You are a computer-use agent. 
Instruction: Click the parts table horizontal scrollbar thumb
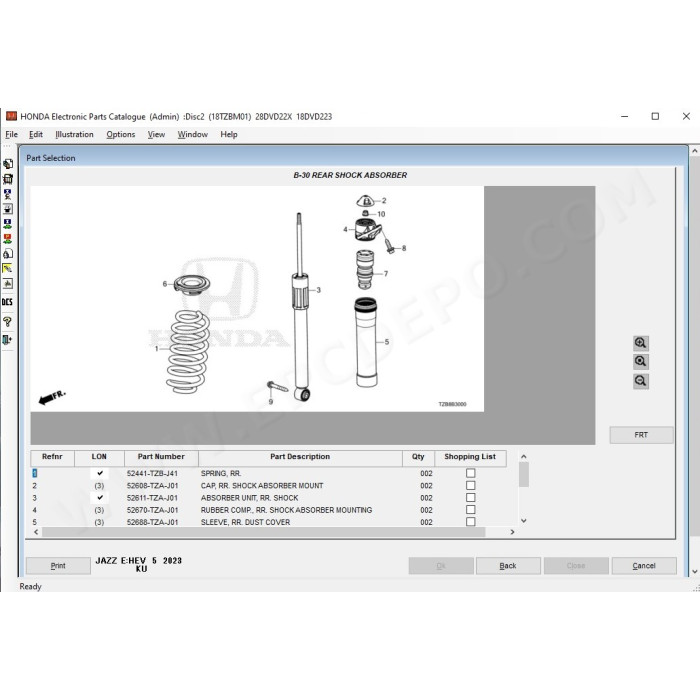point(263,532)
